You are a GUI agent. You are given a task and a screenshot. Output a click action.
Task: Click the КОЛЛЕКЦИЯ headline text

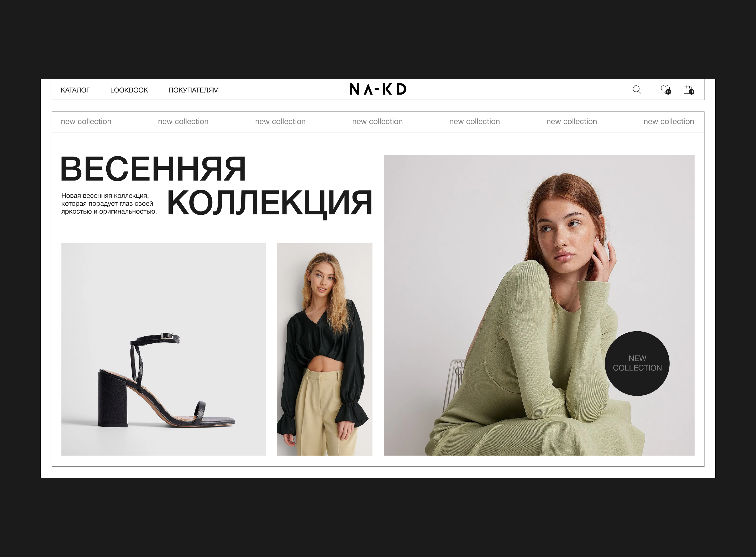pos(270,203)
